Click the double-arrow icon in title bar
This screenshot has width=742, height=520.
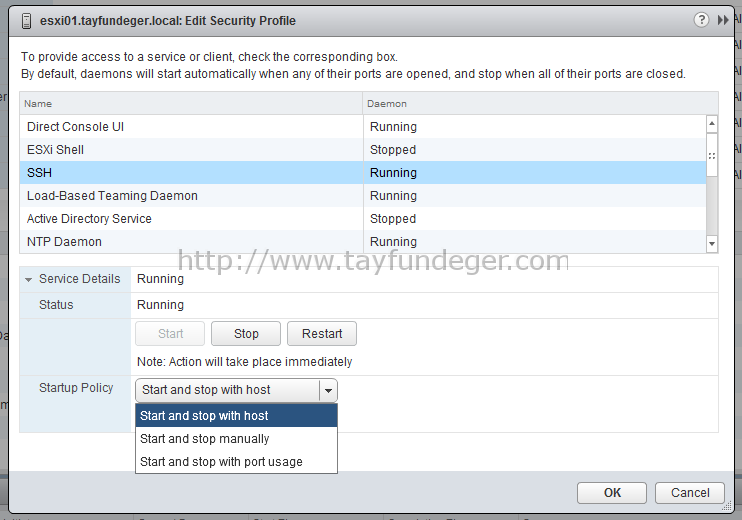[723, 20]
